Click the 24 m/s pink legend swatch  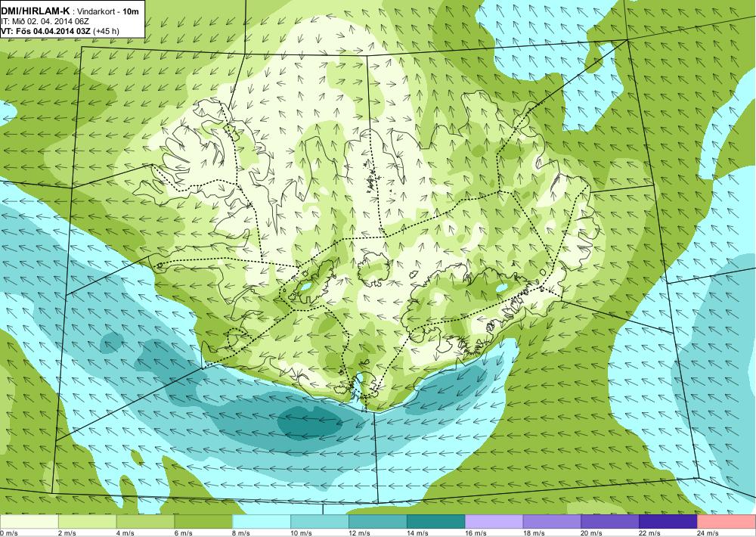click(727, 522)
